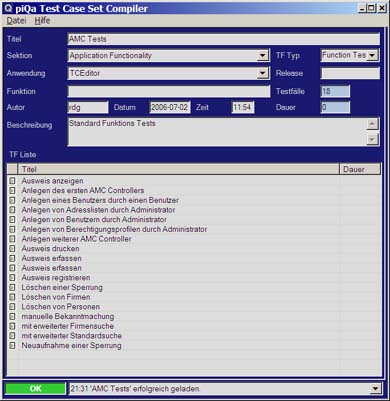
Task: Click icon beside 'Ausweis registrieren'
Action: [x=12, y=278]
